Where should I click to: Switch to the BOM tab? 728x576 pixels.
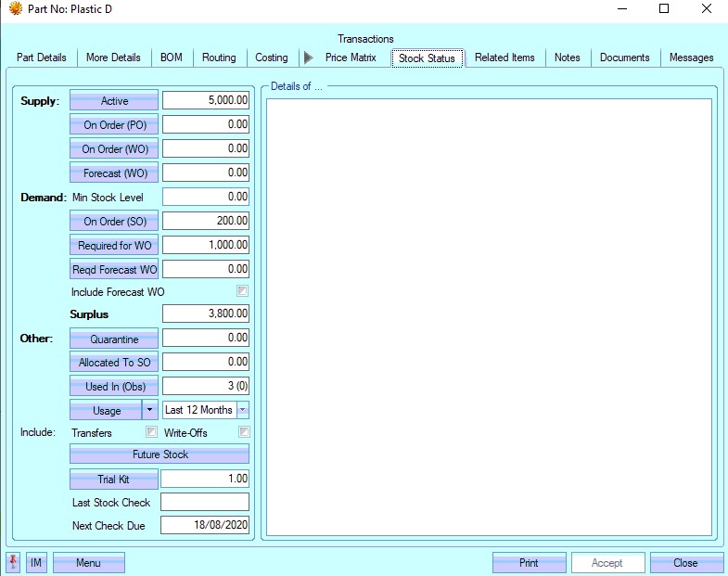[x=171, y=58]
